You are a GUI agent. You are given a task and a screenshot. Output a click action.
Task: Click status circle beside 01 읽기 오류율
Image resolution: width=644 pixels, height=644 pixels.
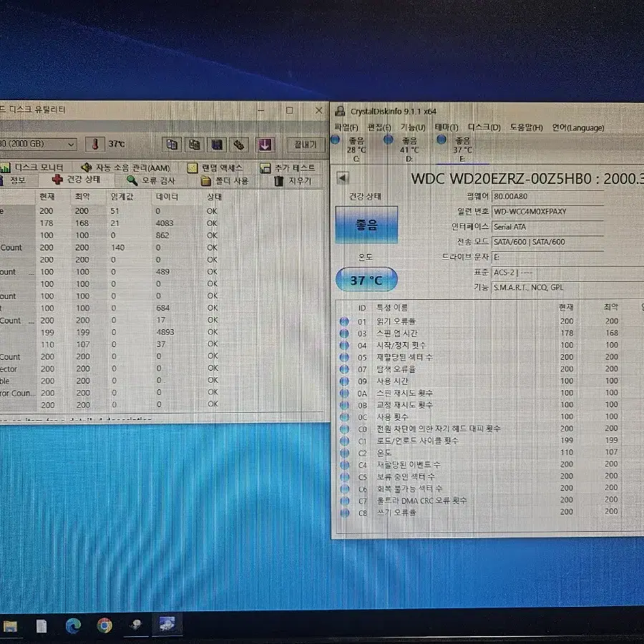[x=344, y=321]
